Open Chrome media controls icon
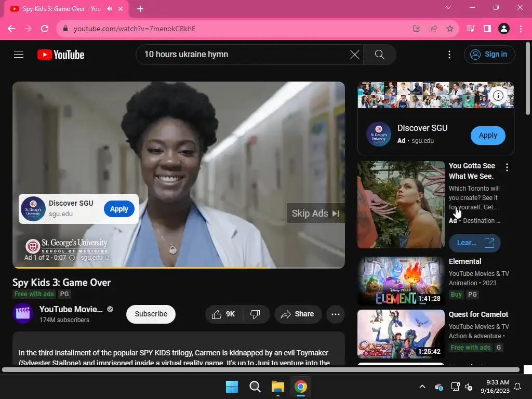 click(x=470, y=29)
